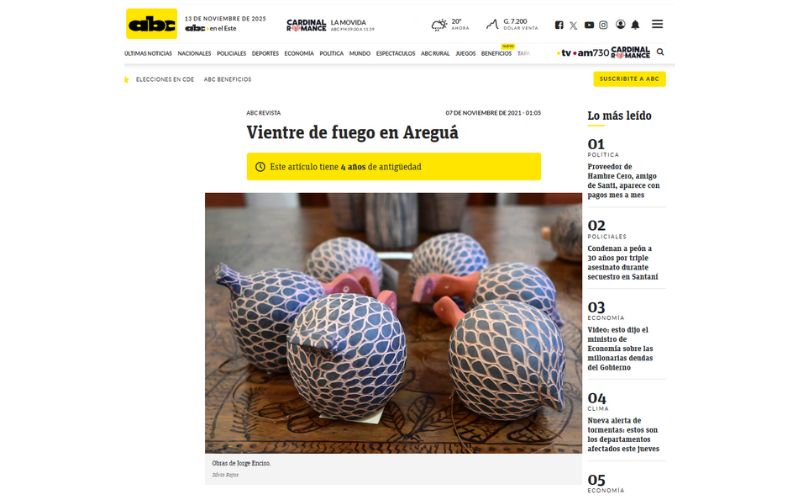Click the search magnifier icon

click(x=660, y=52)
